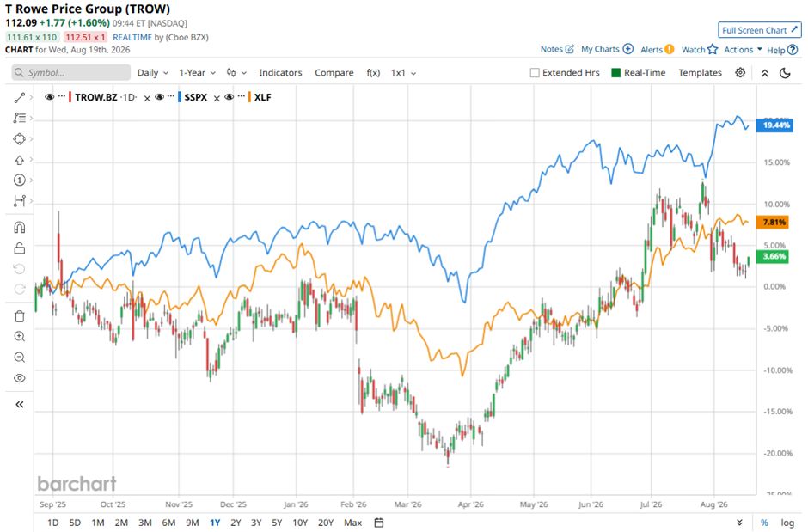
Task: Select the 1D time range
Action: [53, 523]
